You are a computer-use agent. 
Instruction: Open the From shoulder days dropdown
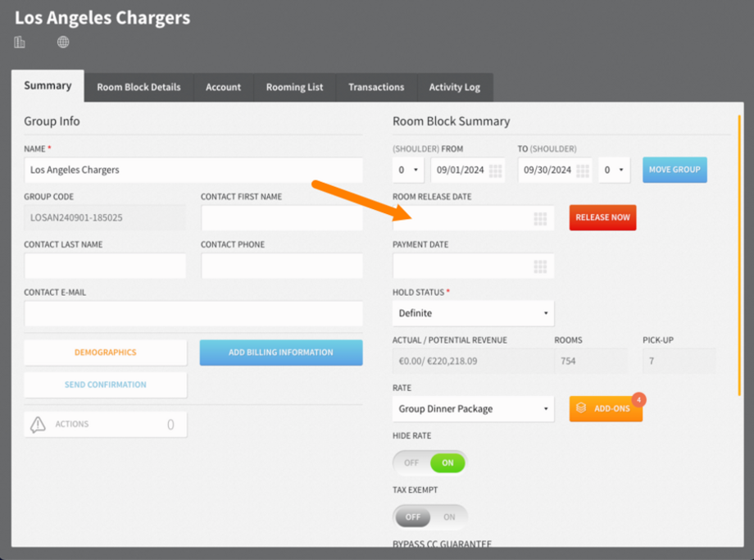tap(408, 170)
